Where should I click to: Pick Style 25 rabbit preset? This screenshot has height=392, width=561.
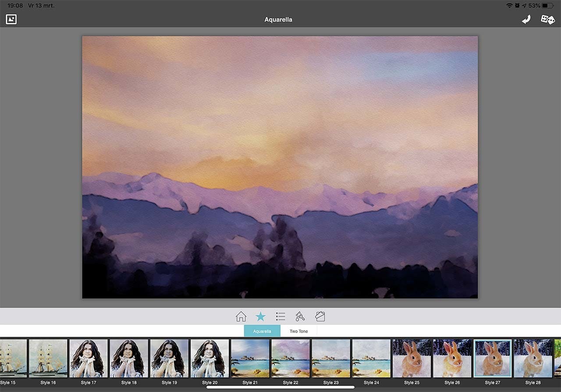pyautogui.click(x=412, y=358)
